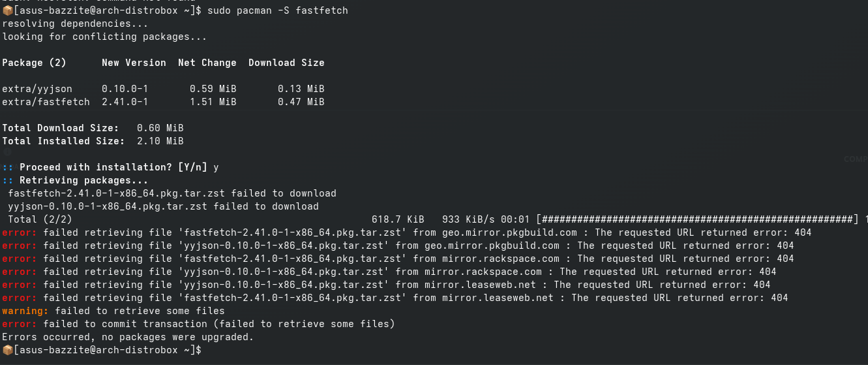Select the 'extra/yyjson' package row name
The width and height of the screenshot is (868, 365).
[37, 89]
